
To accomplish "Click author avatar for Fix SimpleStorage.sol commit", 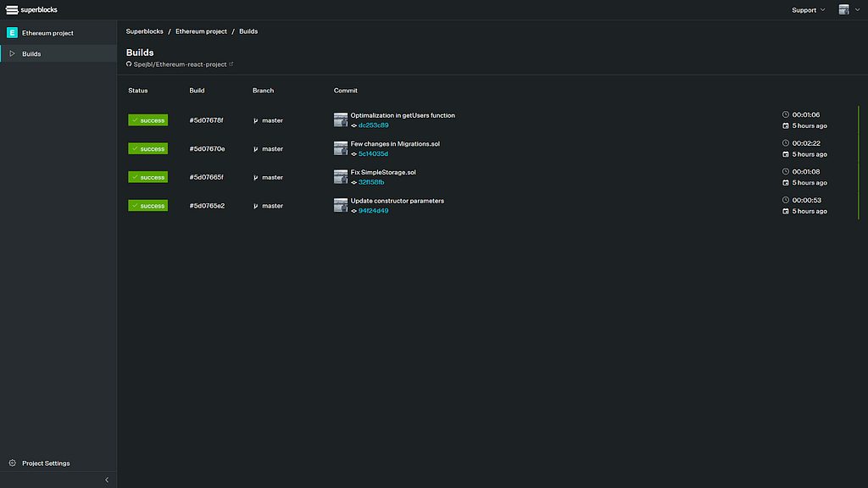I will [341, 176].
